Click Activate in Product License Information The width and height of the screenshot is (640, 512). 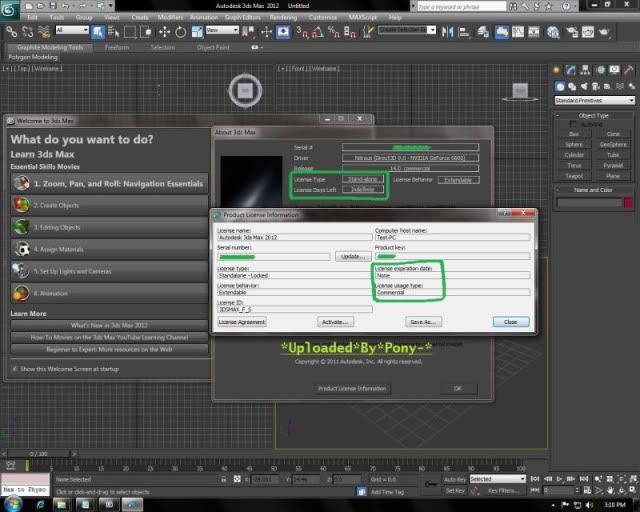coord(335,322)
